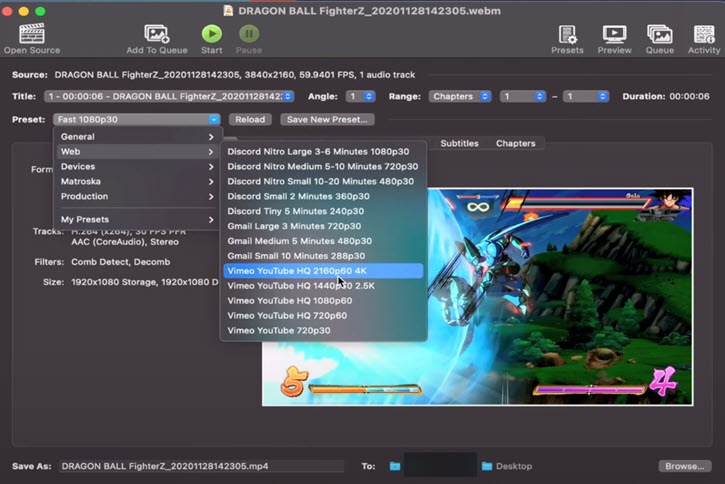725x484 pixels.
Task: Choose Vimeo YouTube HQ 720p60 preset
Action: (323, 315)
